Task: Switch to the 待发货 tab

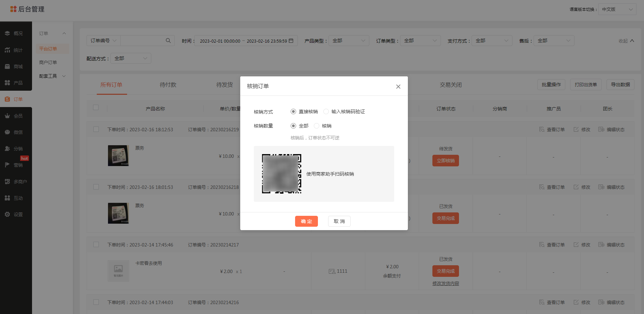Action: 225,85
